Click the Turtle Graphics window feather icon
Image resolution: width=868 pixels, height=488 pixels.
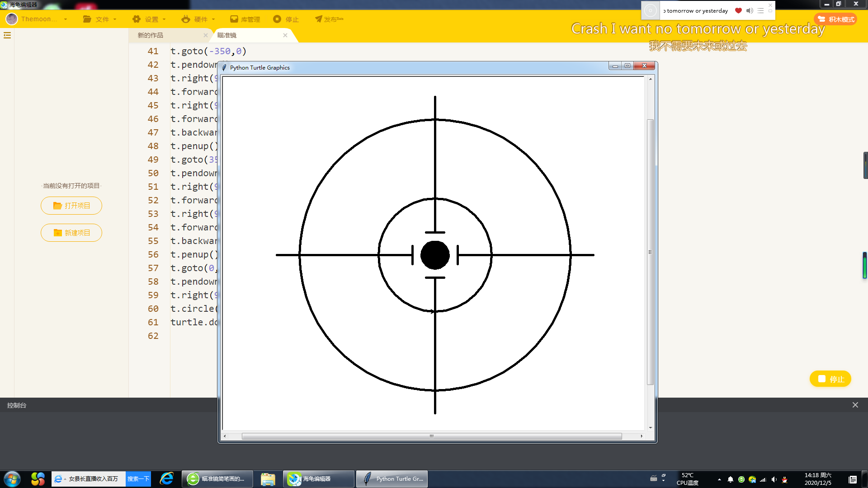[224, 67]
